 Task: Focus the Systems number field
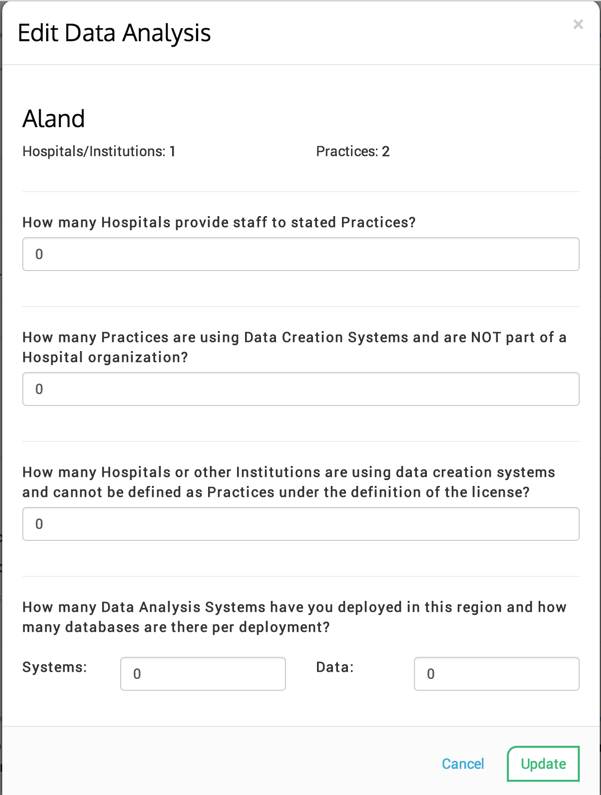203,674
